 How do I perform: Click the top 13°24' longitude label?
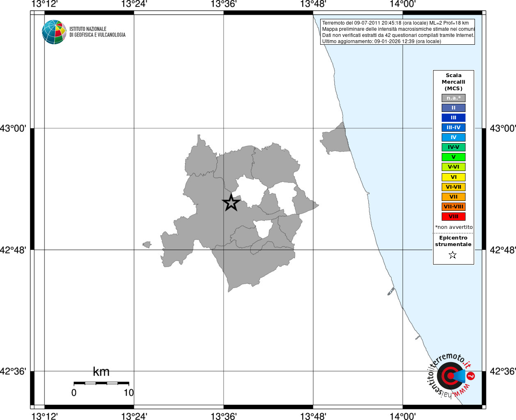[x=134, y=4]
